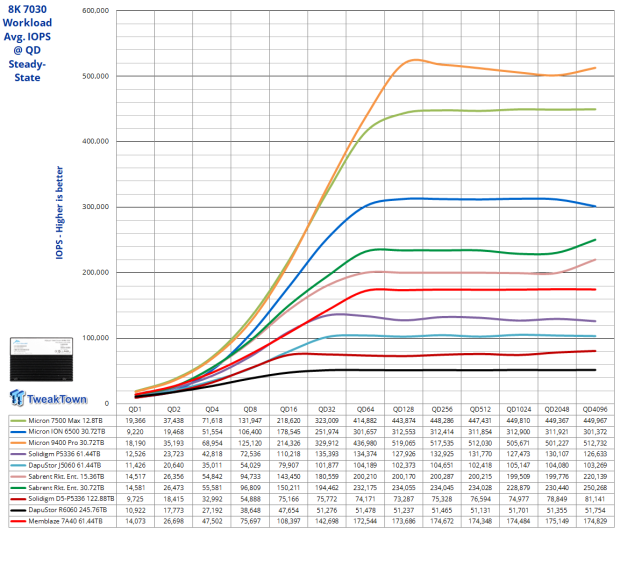Click the QD4096 column header
The image size is (620, 568).
pos(595,409)
